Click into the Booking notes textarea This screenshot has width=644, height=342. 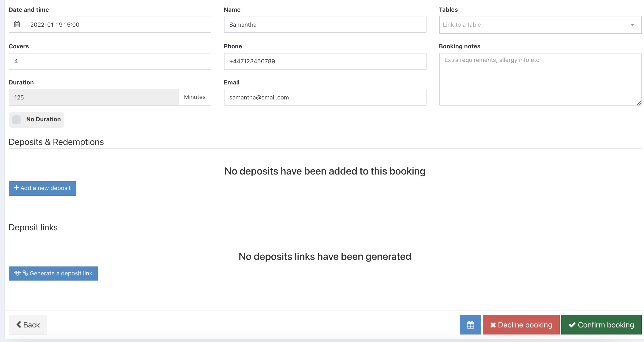coord(540,79)
